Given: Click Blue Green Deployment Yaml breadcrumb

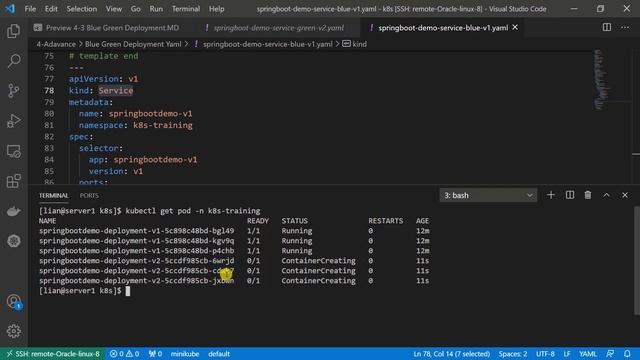Looking at the screenshot, I should (133, 44).
